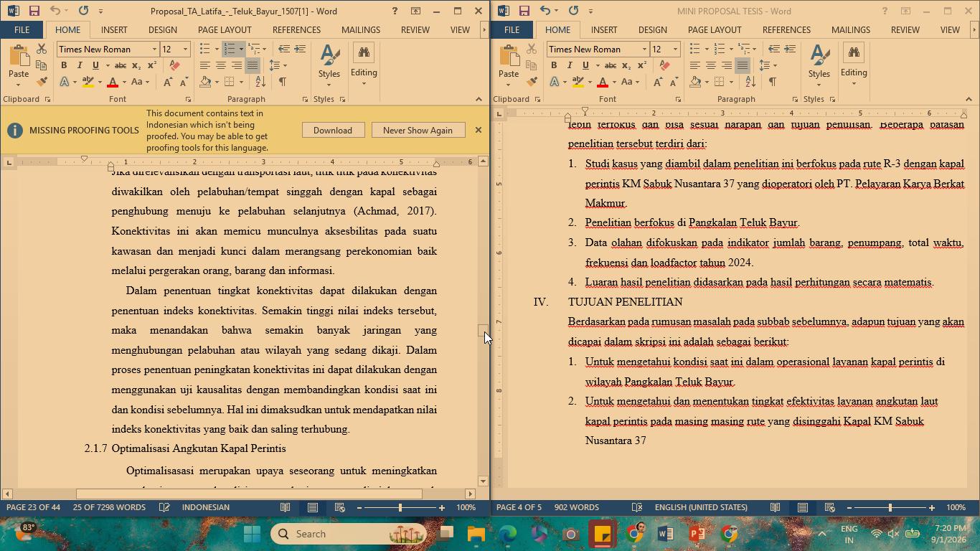Viewport: 980px width, 551px height.
Task: Open Web Layout view in left status bar
Action: point(340,507)
